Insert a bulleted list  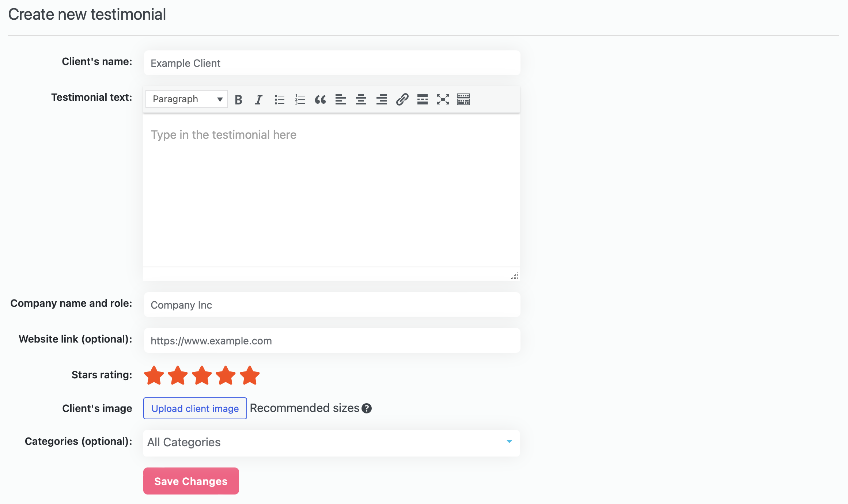[x=280, y=99]
